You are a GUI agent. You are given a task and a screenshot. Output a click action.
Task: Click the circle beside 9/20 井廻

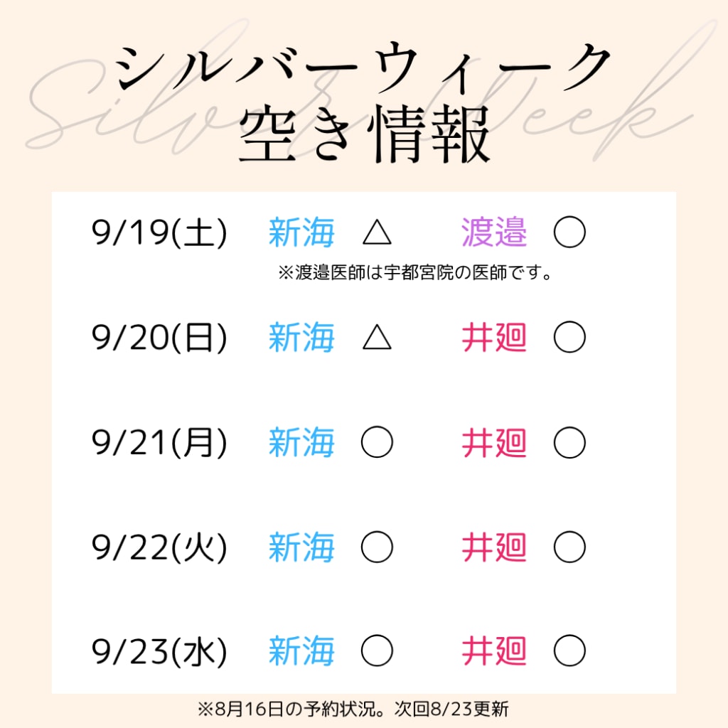tap(569, 336)
